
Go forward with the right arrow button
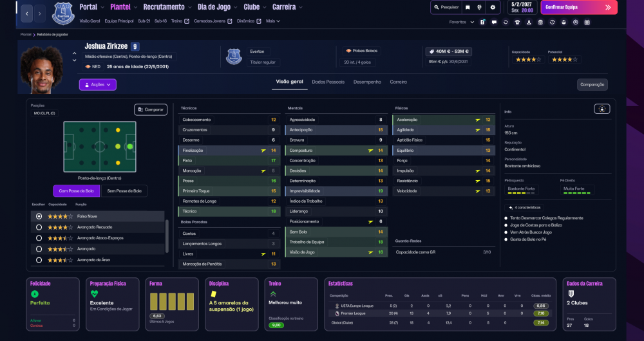(39, 14)
